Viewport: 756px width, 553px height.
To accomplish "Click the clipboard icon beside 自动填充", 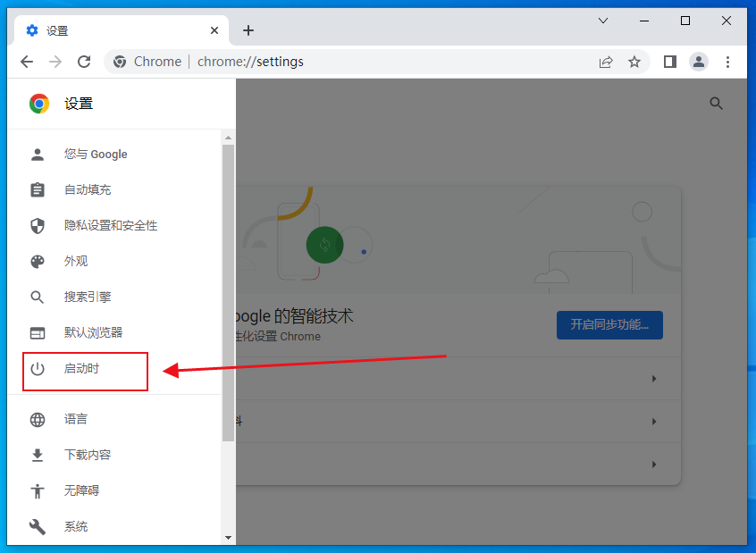I will (x=38, y=190).
